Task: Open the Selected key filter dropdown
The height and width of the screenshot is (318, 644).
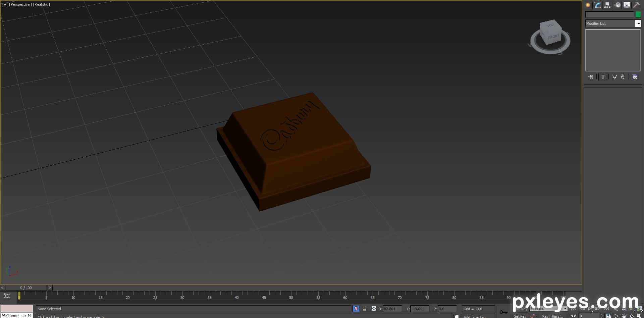Action: (x=548, y=309)
